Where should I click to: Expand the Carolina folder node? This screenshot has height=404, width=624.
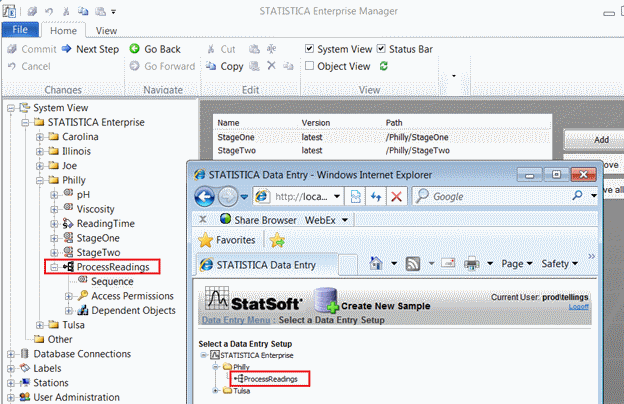pos(40,137)
